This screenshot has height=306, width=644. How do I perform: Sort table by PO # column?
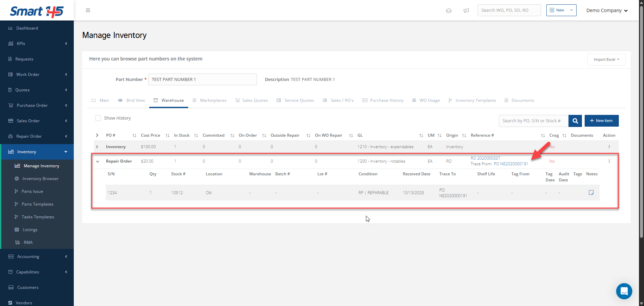point(134,135)
